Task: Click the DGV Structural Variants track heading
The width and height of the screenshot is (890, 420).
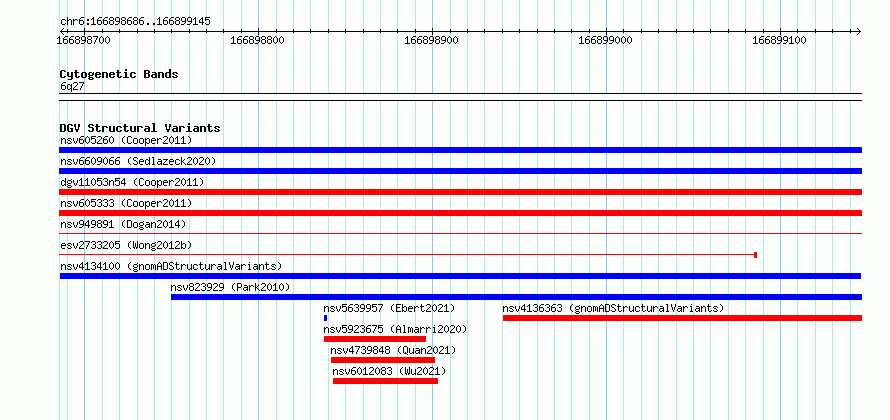Action: [x=140, y=128]
